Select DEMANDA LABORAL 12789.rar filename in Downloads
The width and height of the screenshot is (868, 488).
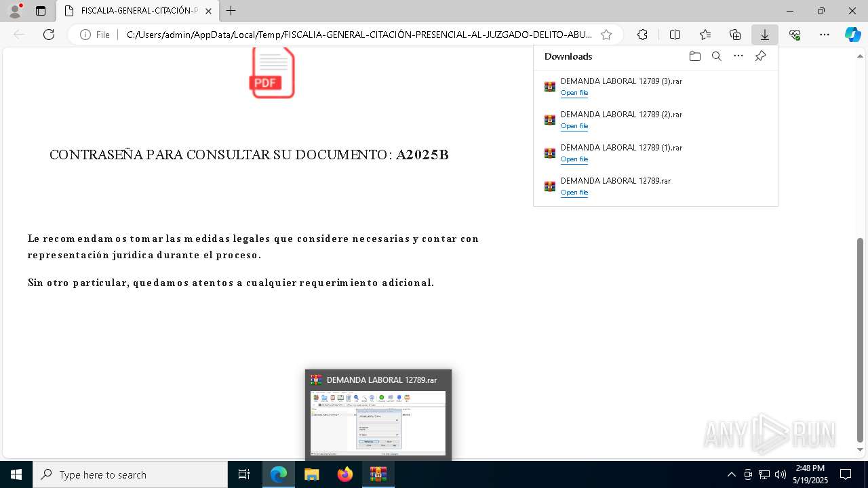[616, 181]
